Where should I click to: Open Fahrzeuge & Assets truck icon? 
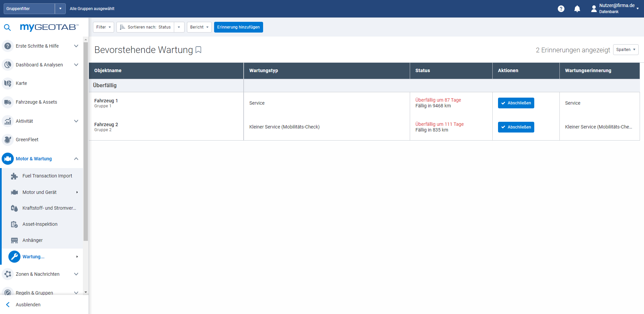(x=8, y=102)
